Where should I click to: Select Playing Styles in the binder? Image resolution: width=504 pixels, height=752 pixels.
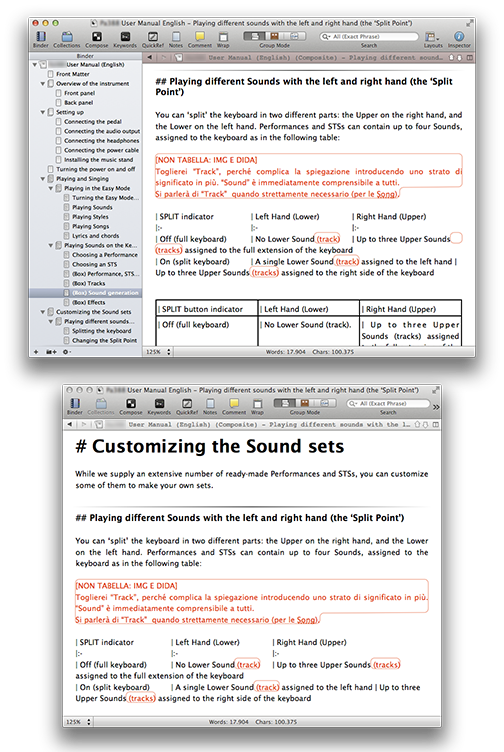90,217
